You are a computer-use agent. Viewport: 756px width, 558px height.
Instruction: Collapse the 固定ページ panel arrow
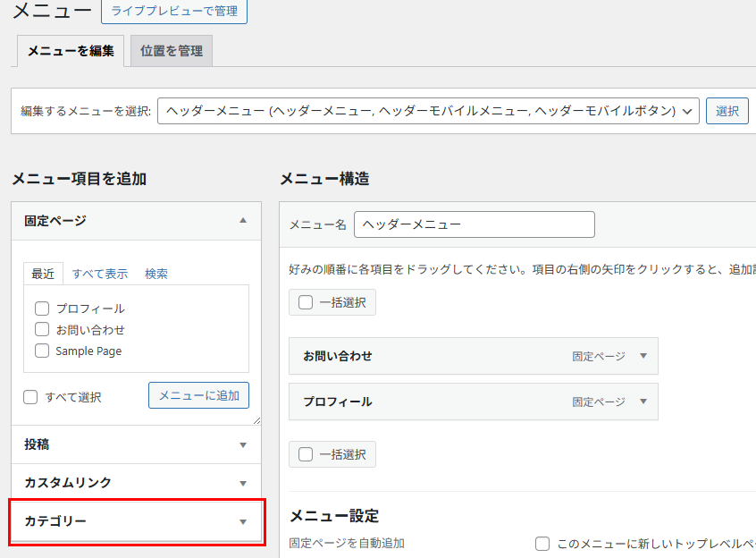click(x=243, y=220)
